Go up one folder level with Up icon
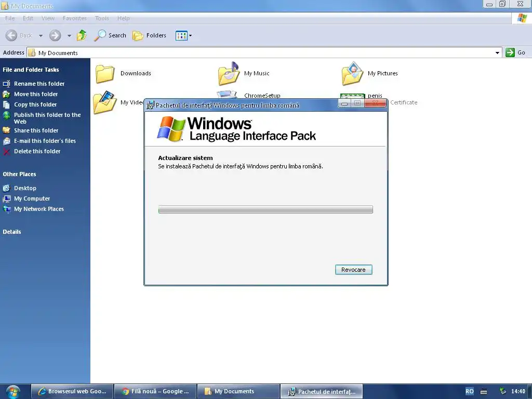 pos(82,35)
